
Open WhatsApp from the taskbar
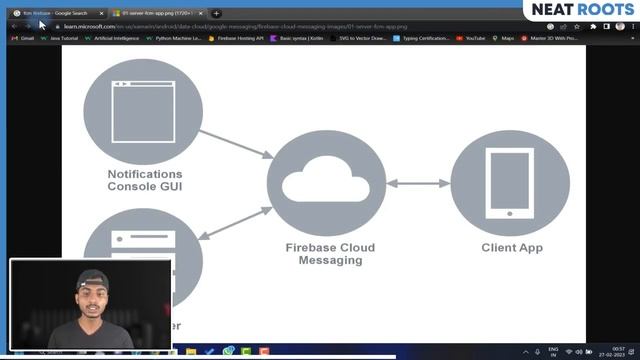pos(228,351)
